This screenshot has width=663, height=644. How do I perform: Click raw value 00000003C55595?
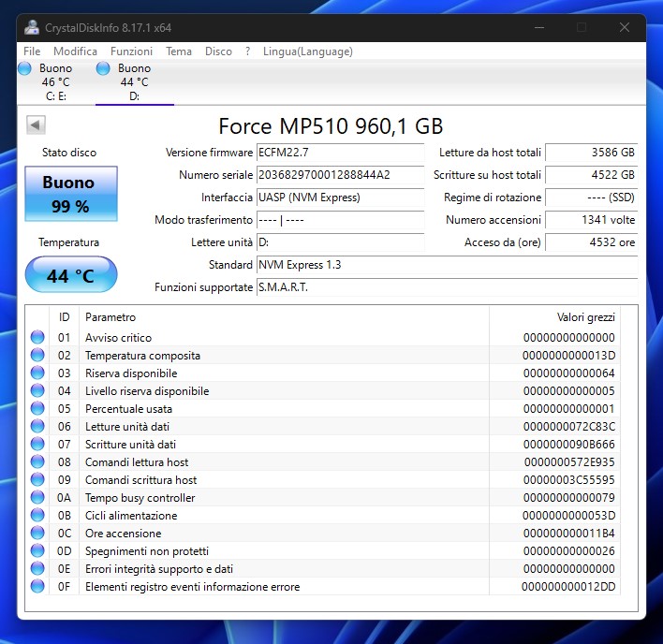coord(569,479)
